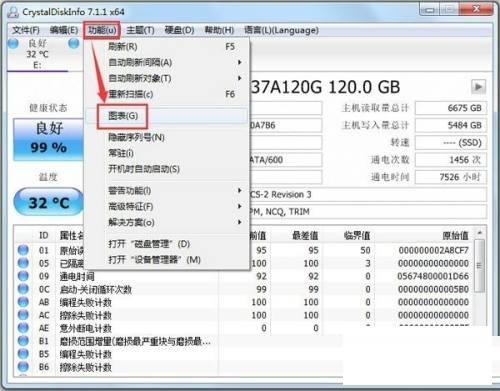The height and width of the screenshot is (391, 500).
Task: Toggle 隐藏序列号(N) option
Action: (167, 137)
